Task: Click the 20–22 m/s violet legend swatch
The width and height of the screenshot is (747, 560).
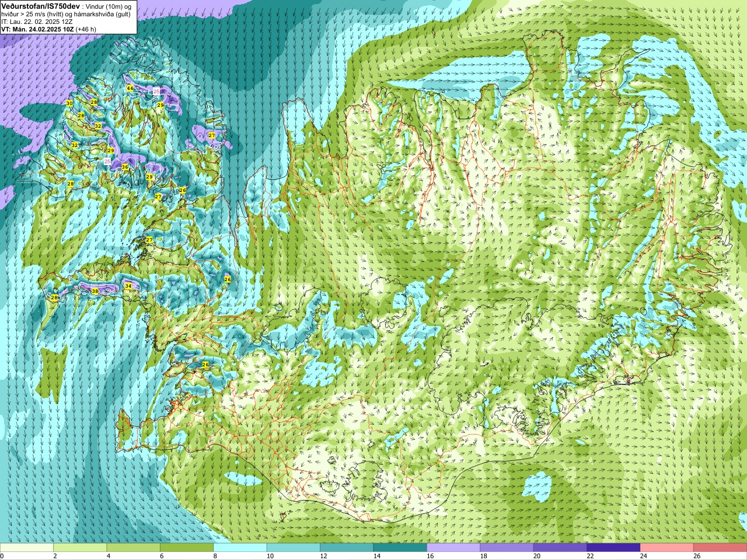Action: point(560,548)
